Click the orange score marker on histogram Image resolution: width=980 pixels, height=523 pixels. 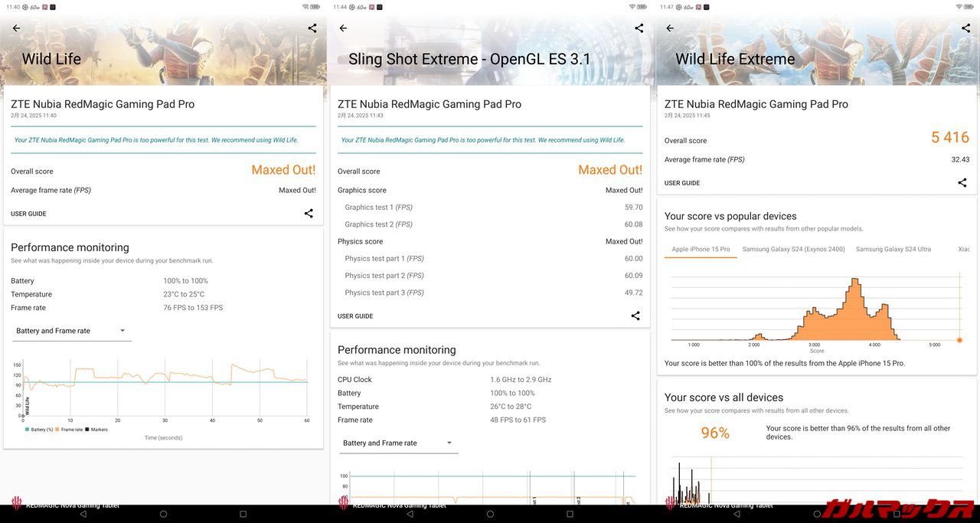coord(959,340)
